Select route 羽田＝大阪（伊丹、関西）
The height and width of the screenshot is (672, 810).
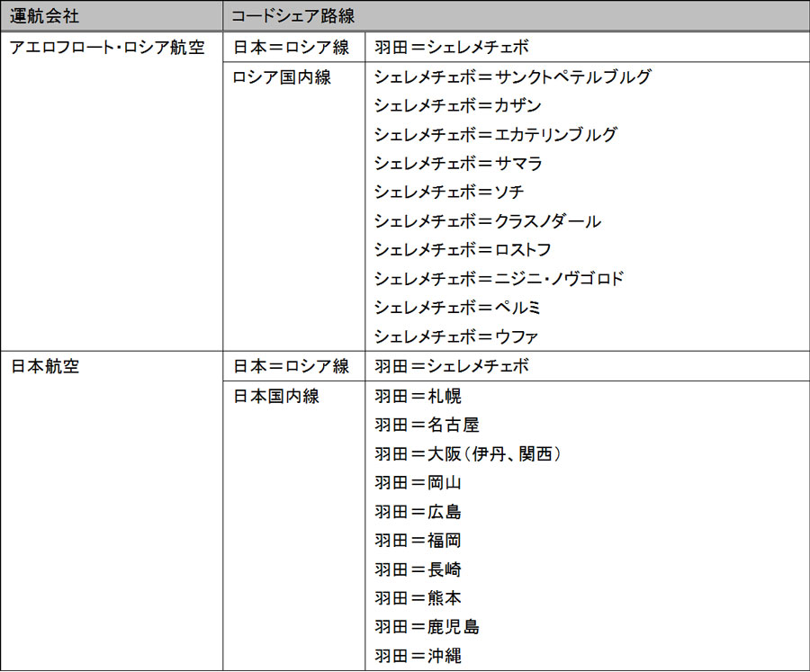tap(467, 454)
